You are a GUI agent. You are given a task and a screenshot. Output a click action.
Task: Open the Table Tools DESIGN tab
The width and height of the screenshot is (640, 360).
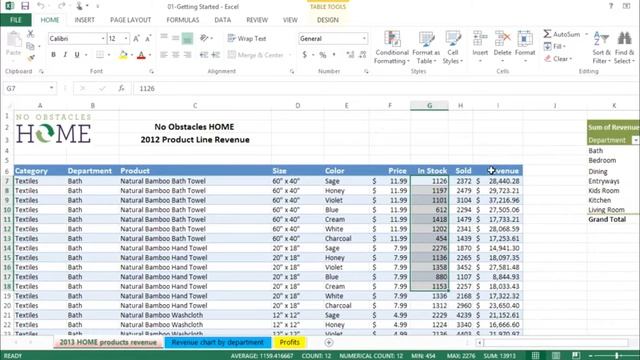(328, 20)
